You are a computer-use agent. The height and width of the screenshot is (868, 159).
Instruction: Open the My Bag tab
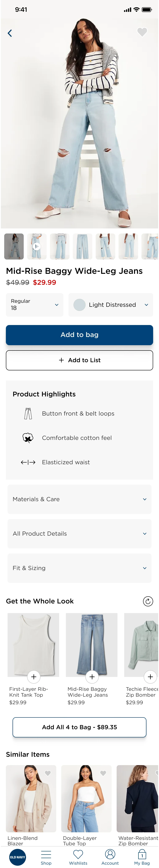tap(142, 857)
